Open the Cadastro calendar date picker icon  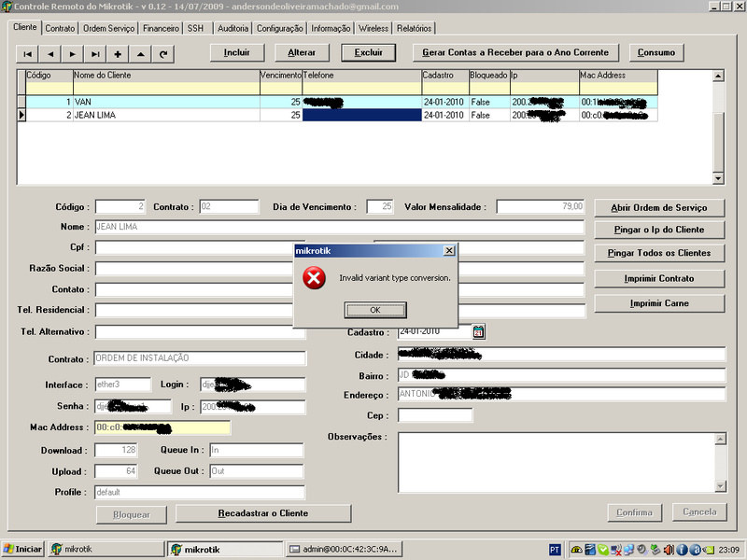(x=478, y=332)
